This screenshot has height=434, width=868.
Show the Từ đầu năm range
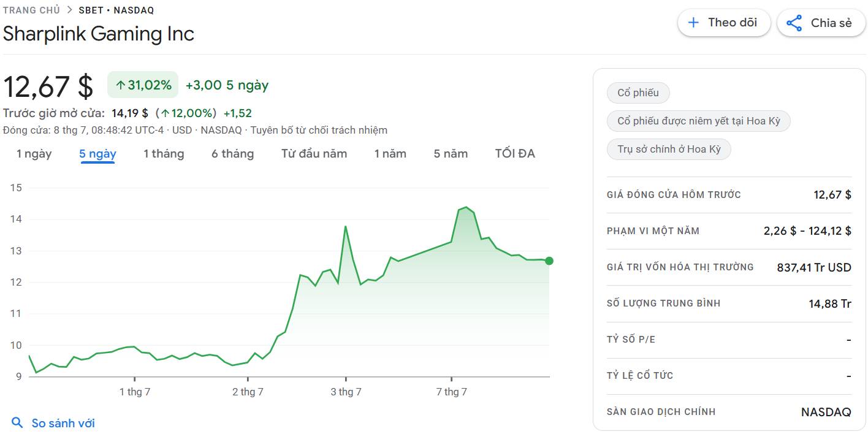[314, 154]
